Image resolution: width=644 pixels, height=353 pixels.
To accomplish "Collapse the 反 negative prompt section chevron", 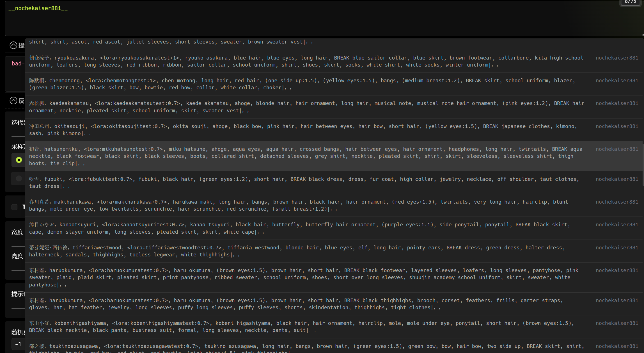I will pos(13,101).
